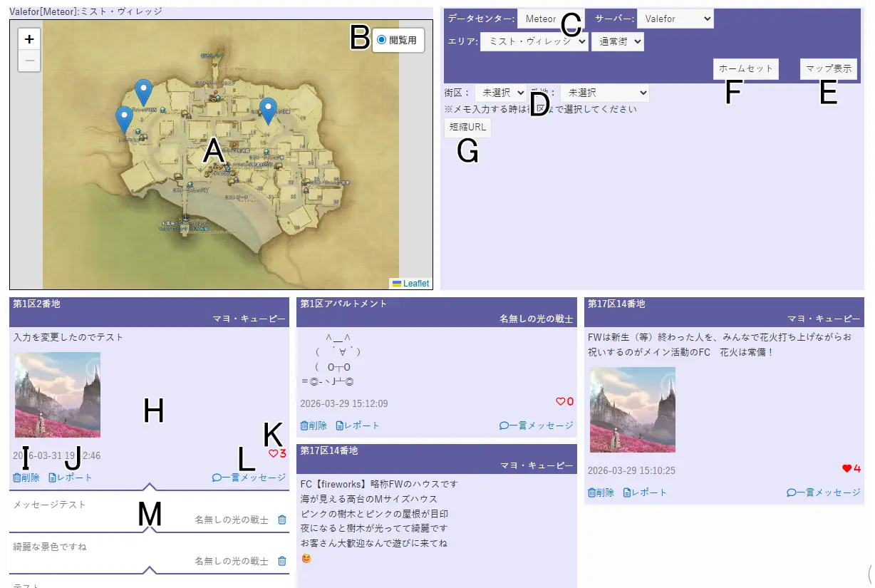Open the データセンター dropdown showing Meteor
This screenshot has height=588, width=875.
[542, 19]
